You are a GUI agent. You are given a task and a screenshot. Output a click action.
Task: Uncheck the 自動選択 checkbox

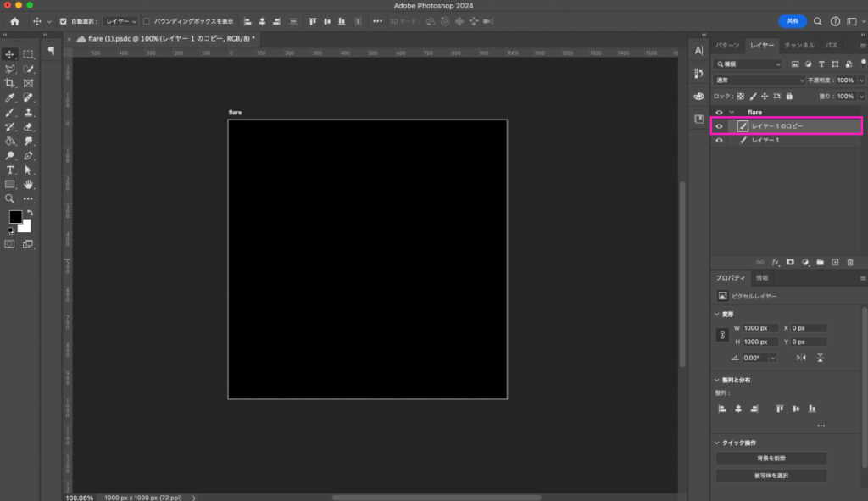[x=64, y=21]
